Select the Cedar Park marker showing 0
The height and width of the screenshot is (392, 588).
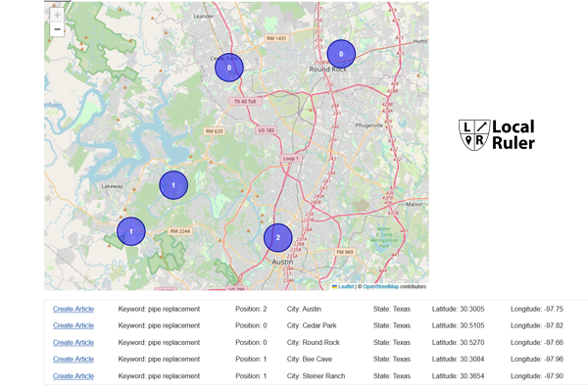(229, 68)
